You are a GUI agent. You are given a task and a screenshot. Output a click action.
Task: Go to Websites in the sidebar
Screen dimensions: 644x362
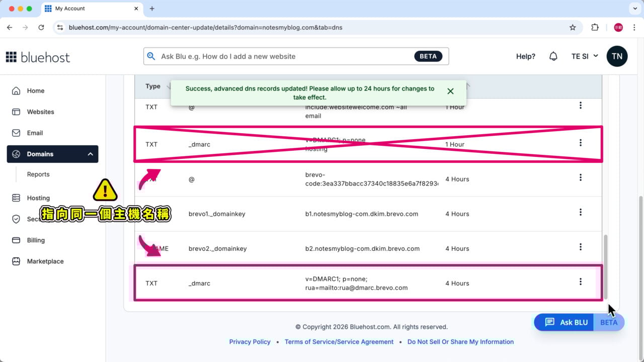pos(40,112)
